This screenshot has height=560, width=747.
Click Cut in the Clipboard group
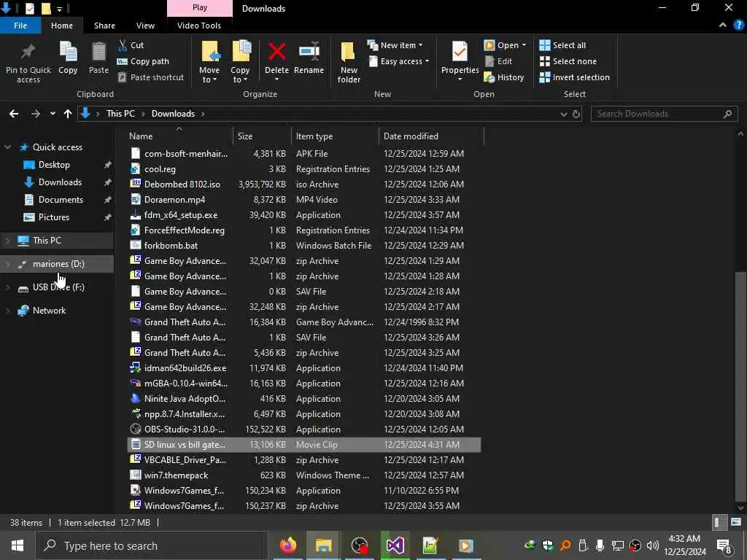click(131, 45)
